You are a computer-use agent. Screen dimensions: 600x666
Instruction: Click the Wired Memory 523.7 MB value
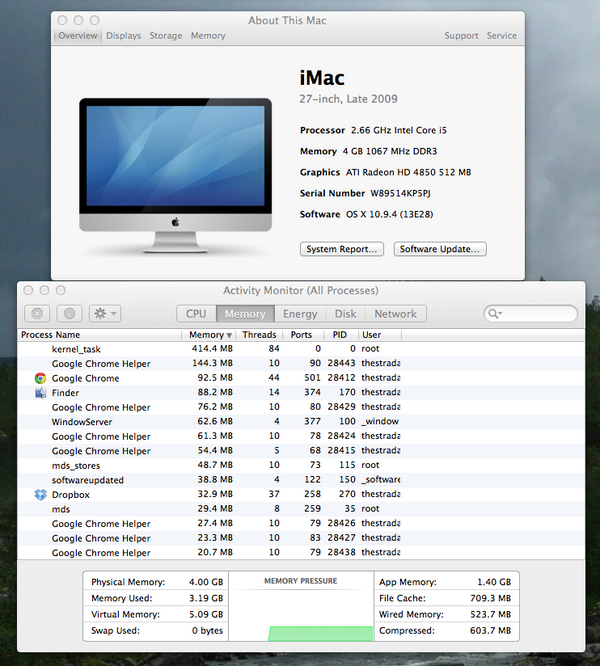490,614
